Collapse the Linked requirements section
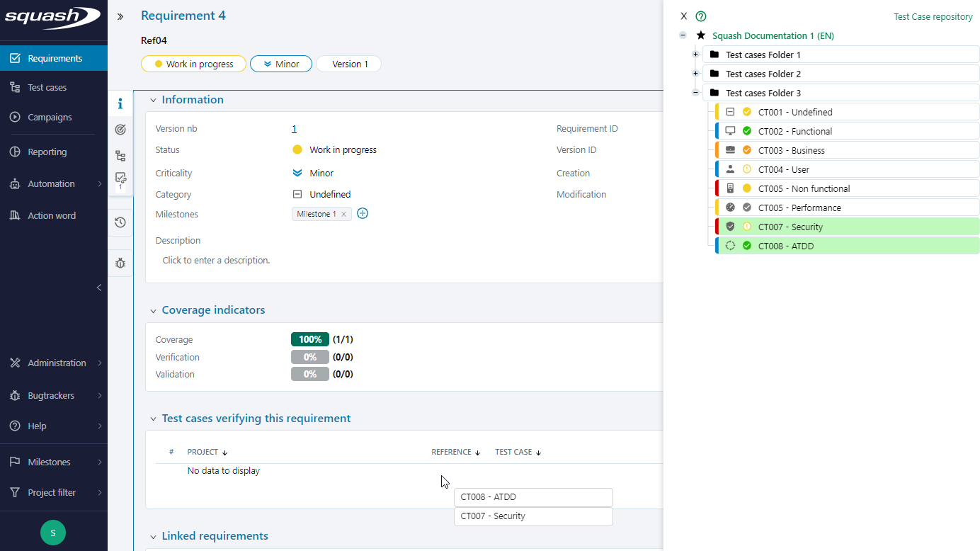This screenshot has height=551, width=980. pos(153,536)
